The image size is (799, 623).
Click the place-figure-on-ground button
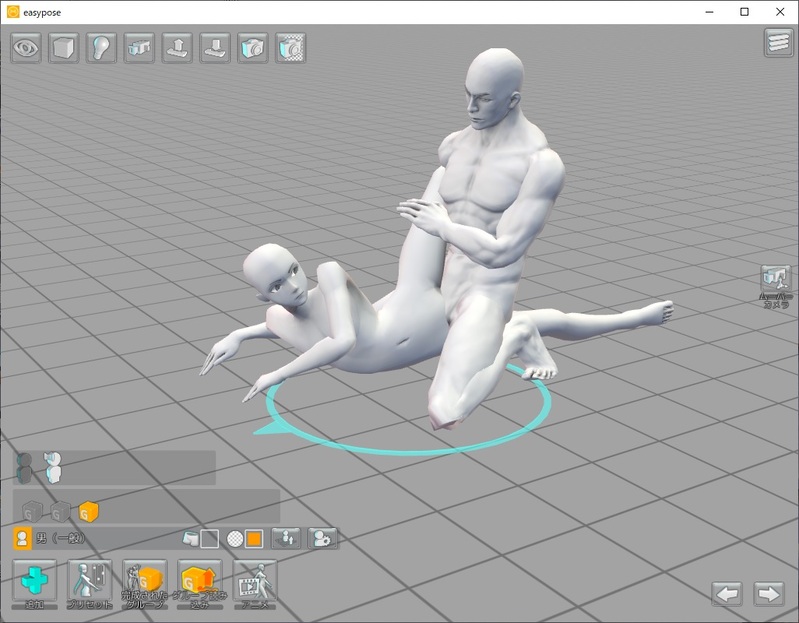tap(286, 538)
